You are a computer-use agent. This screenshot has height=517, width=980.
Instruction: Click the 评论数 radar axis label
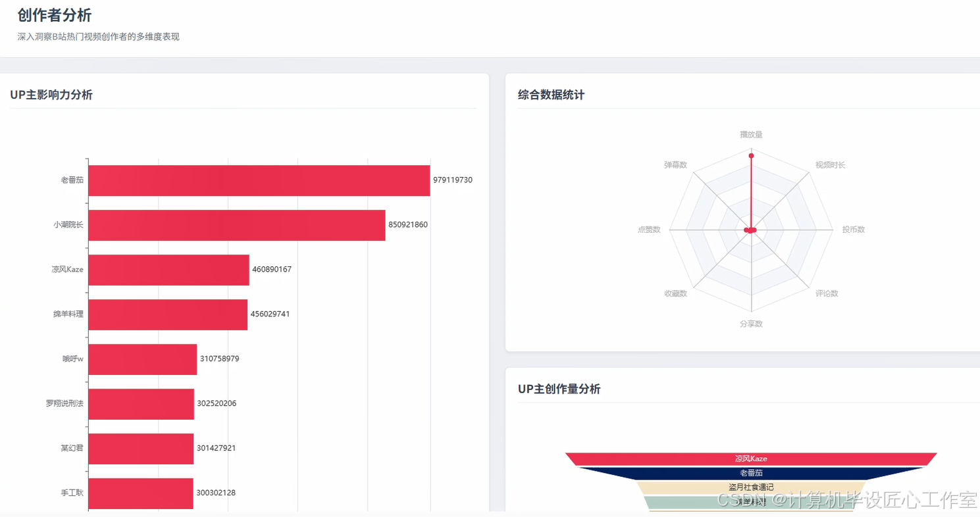827,294
